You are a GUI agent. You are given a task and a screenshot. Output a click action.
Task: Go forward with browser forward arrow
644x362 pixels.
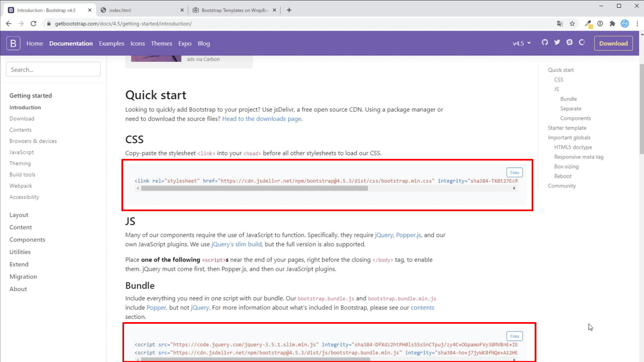click(21, 23)
